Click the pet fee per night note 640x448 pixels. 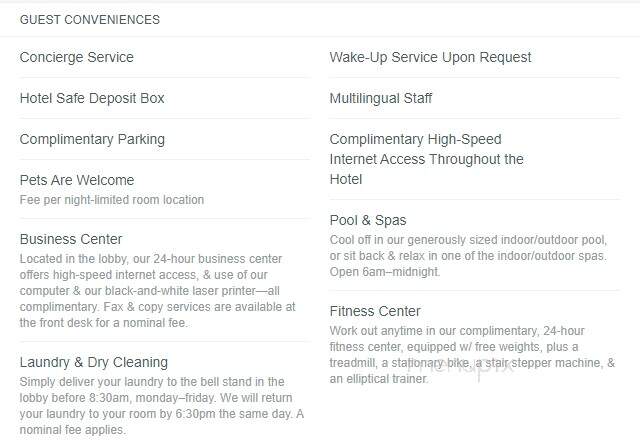pos(112,200)
